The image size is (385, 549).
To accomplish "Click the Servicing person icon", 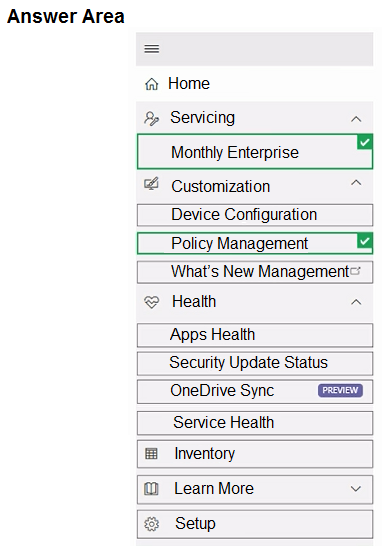I will click(x=152, y=118).
